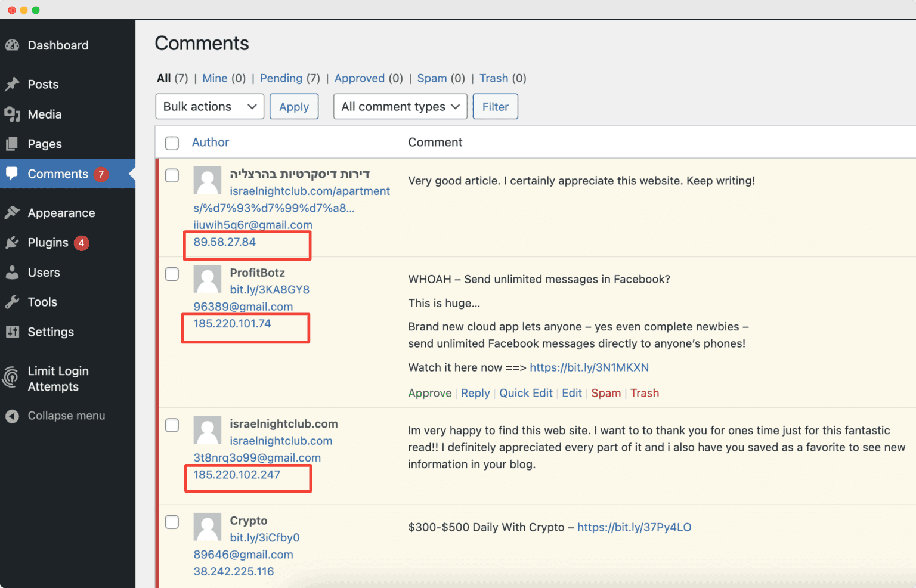Click the Posts pushpin icon
The image size is (916, 588).
tap(12, 84)
